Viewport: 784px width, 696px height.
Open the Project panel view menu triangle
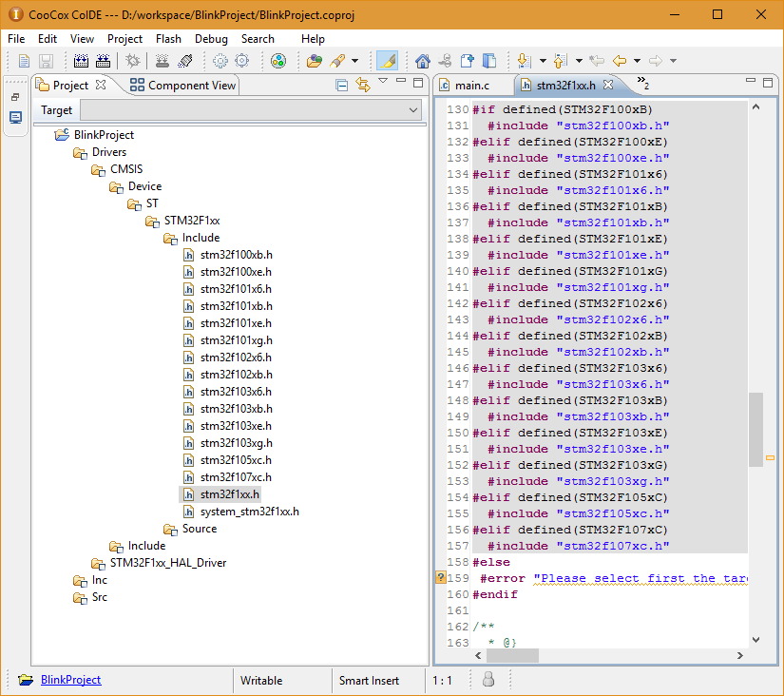click(383, 81)
